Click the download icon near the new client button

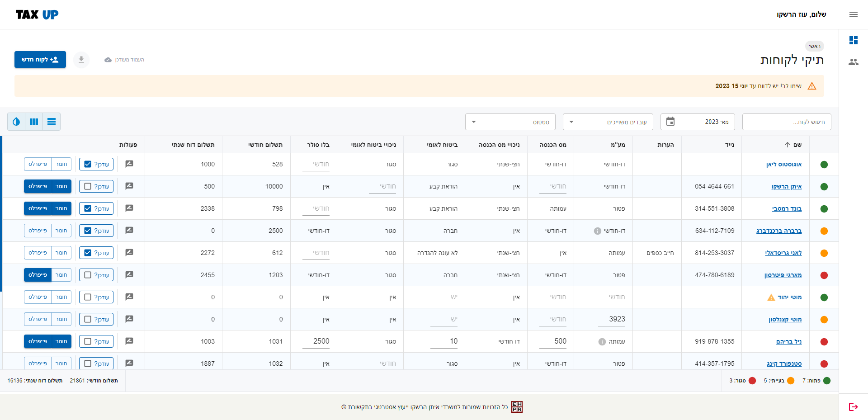click(81, 60)
